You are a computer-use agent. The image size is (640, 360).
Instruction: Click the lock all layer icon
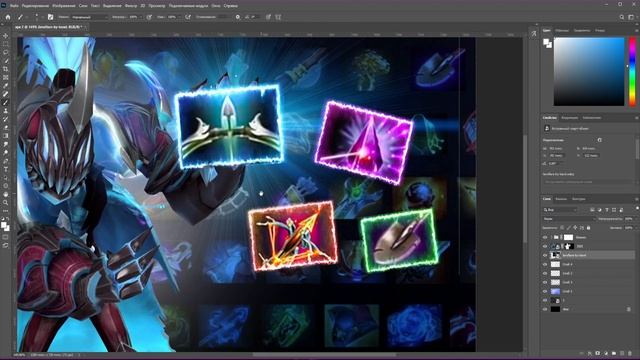coord(588,228)
